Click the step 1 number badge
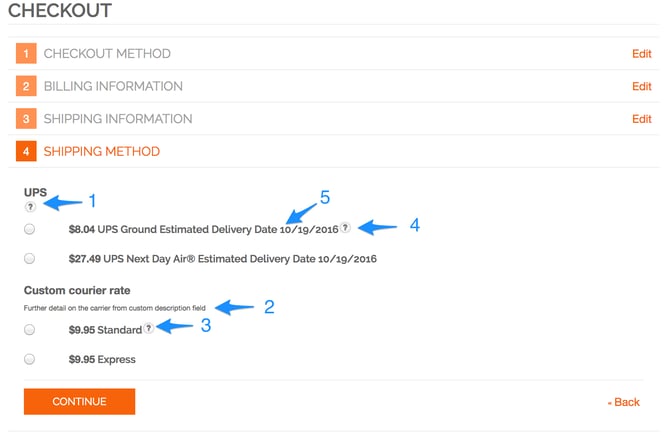The height and width of the screenshot is (435, 670). pyautogui.click(x=26, y=54)
